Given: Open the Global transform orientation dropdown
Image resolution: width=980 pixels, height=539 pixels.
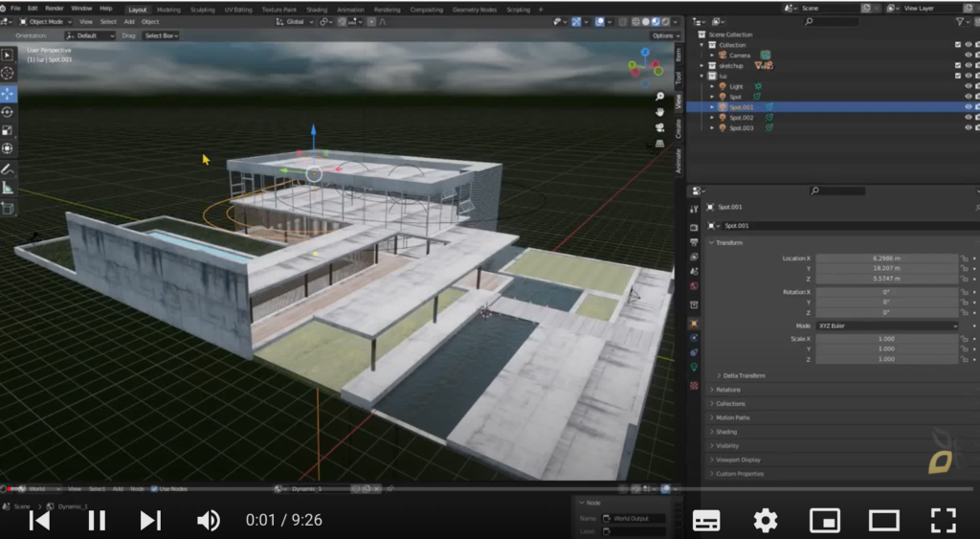Looking at the screenshot, I should (295, 22).
